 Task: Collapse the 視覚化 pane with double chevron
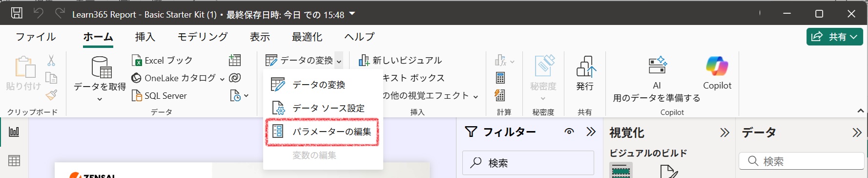click(724, 133)
